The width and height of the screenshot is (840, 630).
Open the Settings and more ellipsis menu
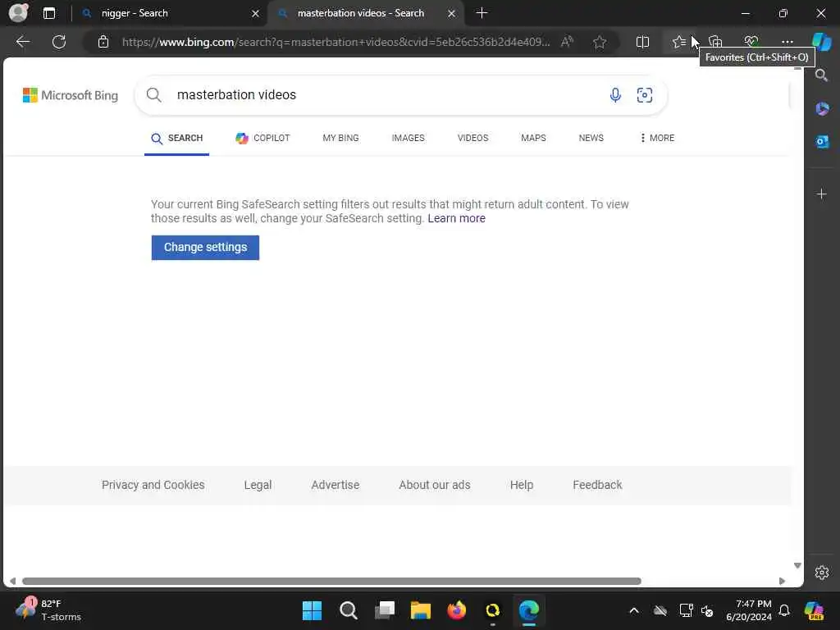tap(787, 42)
